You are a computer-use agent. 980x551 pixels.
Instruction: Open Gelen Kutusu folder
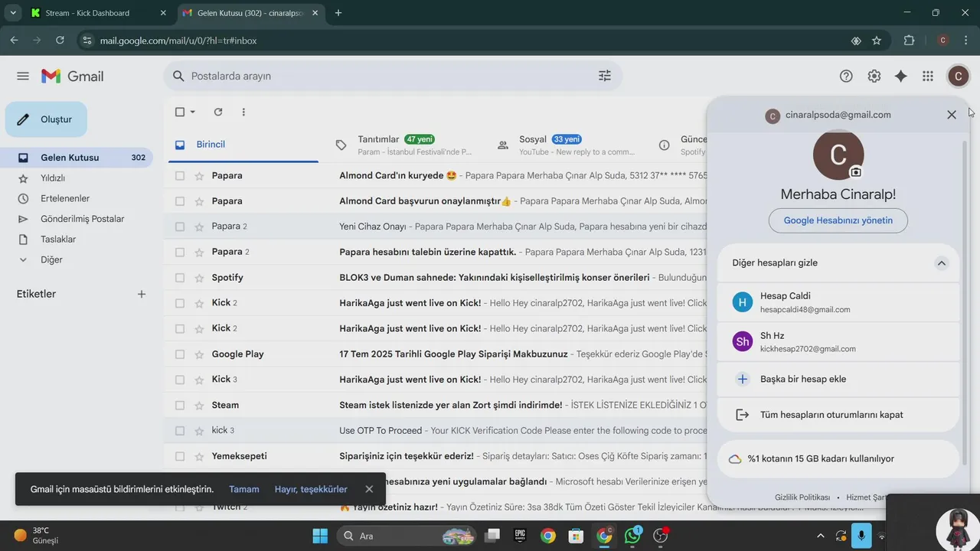(x=77, y=158)
